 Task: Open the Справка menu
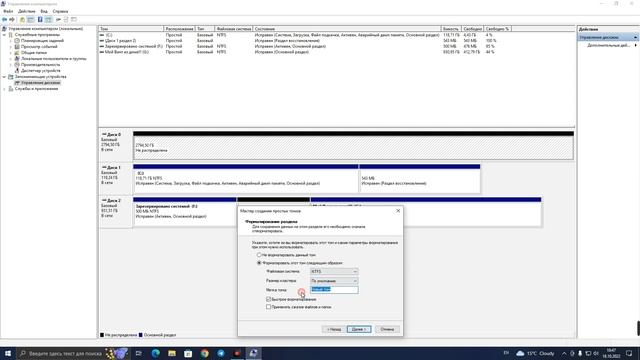(x=60, y=11)
